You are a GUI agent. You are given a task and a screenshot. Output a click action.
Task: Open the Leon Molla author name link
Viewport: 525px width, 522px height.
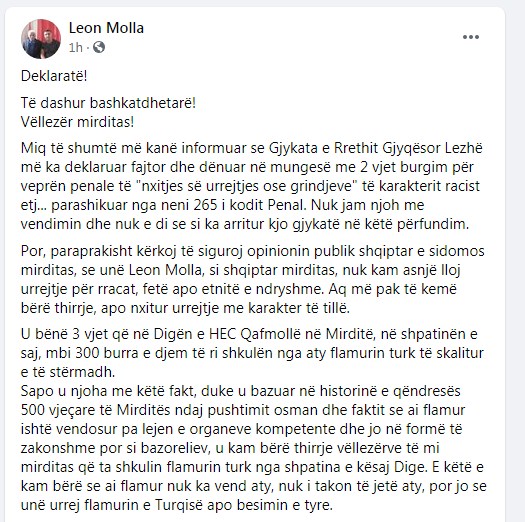point(106,28)
